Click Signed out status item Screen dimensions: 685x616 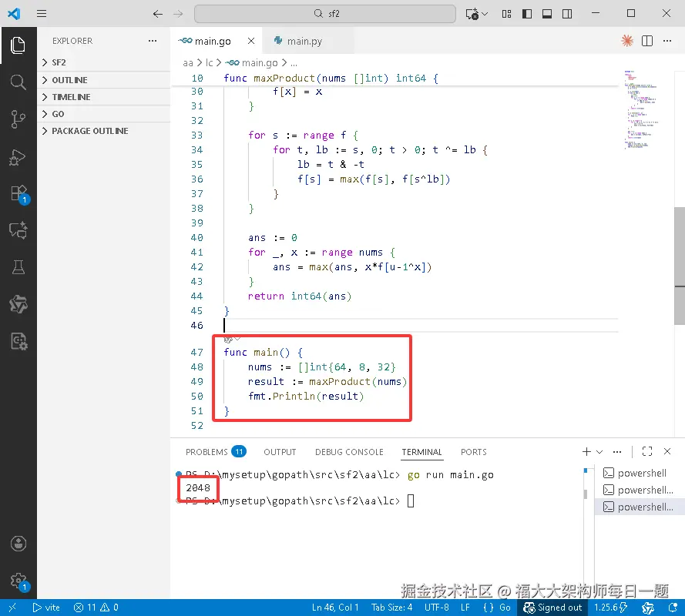pos(552,608)
